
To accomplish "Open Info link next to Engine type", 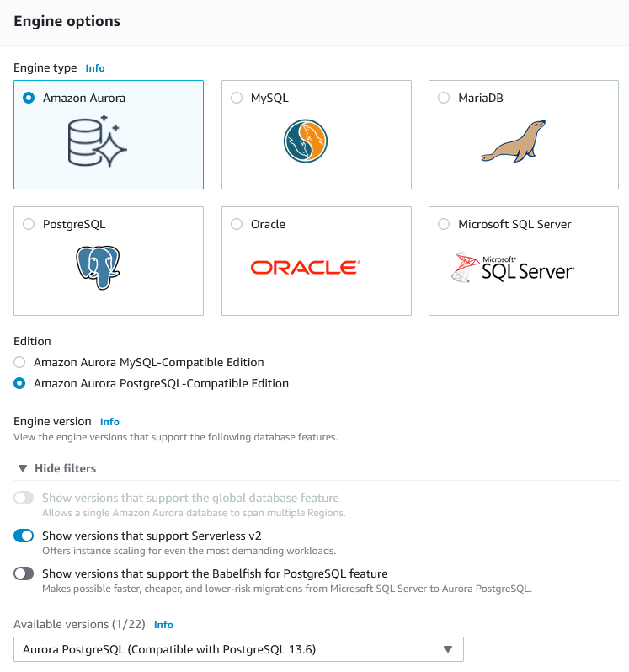I will tap(95, 68).
